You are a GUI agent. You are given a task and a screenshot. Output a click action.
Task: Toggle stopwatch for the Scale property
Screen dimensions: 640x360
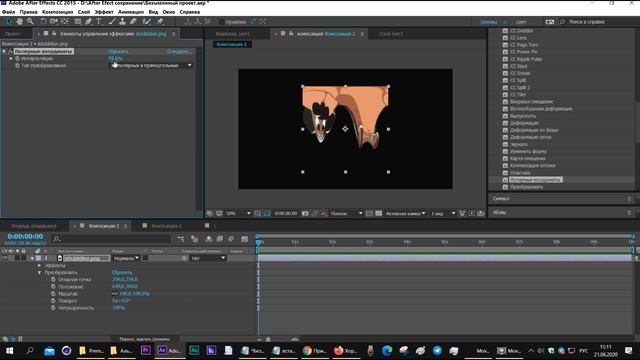tap(53, 293)
